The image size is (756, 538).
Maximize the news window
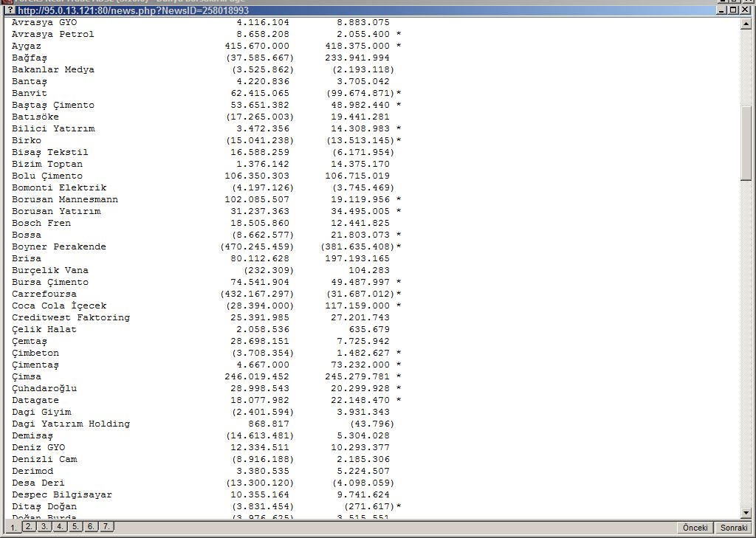pyautogui.click(x=733, y=10)
